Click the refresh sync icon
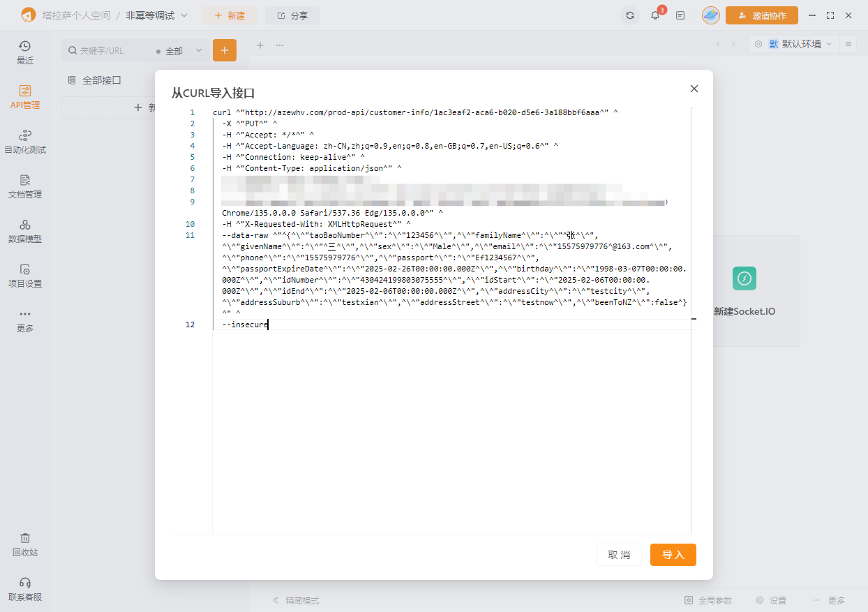 (630, 15)
